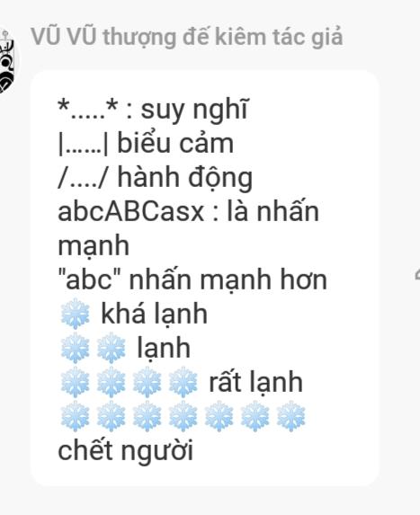Click the last snowflake in the seven-snowflake row
The height and width of the screenshot is (515, 420).
pyautogui.click(x=290, y=416)
